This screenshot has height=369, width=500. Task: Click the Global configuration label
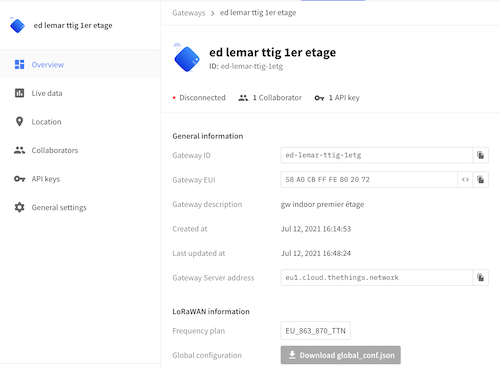[x=207, y=355]
